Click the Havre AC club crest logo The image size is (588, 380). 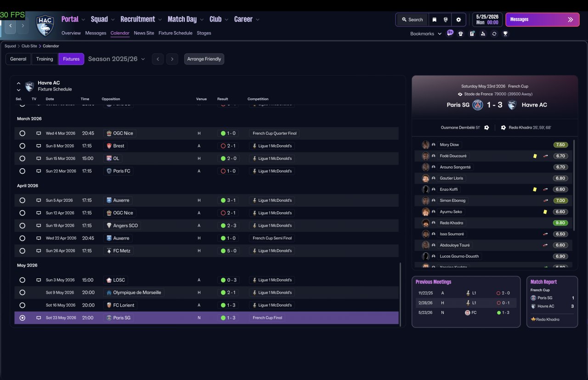click(x=45, y=25)
